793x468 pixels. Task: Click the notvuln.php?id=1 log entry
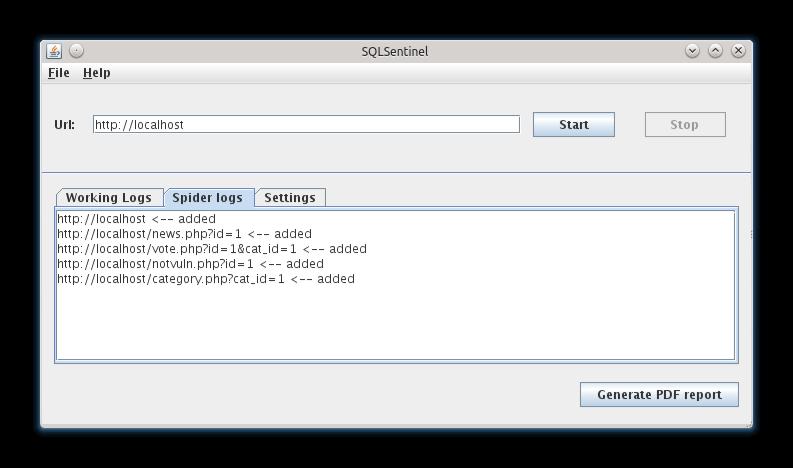[190, 264]
